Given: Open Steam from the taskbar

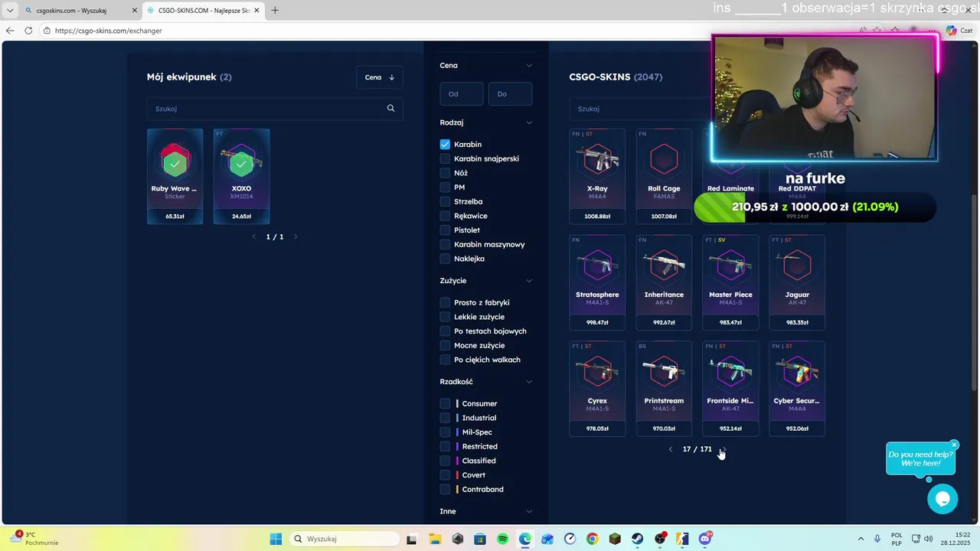Looking at the screenshot, I should point(637,539).
